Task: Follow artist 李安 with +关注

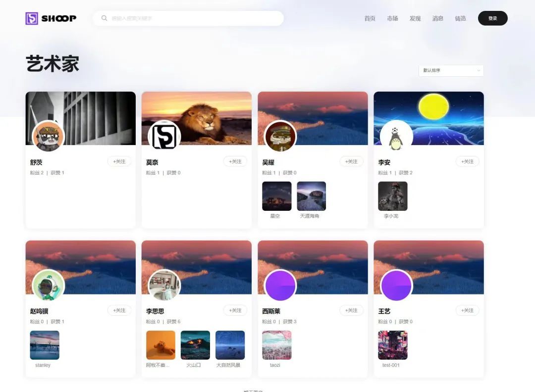Action: [468, 161]
